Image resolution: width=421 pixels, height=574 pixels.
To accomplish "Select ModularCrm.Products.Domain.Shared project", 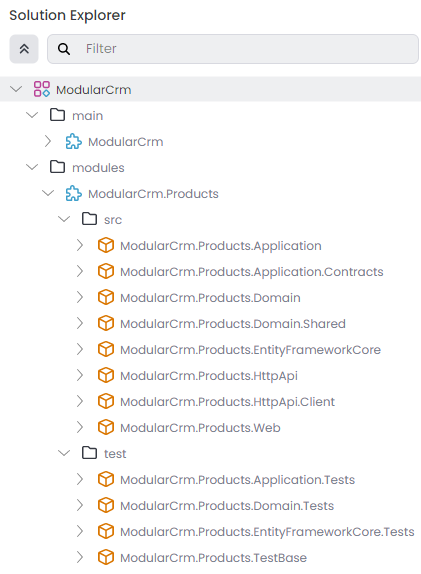I will 233,324.
